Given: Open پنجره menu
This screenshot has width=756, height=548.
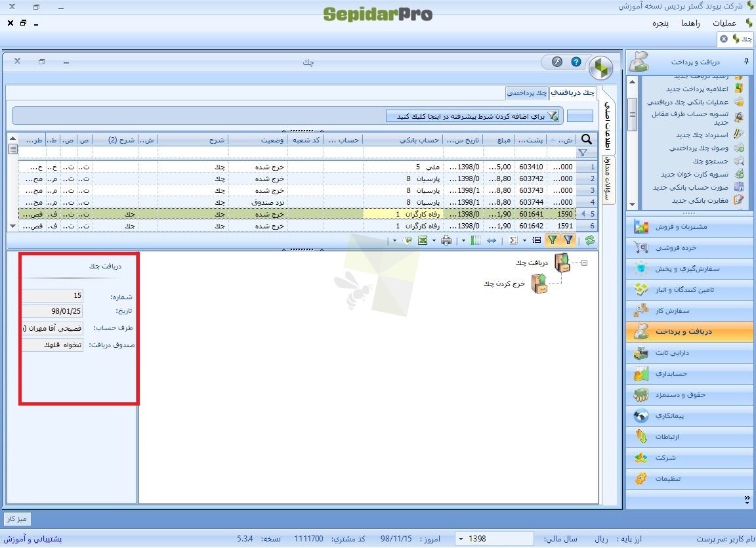Looking at the screenshot, I should click(x=661, y=23).
